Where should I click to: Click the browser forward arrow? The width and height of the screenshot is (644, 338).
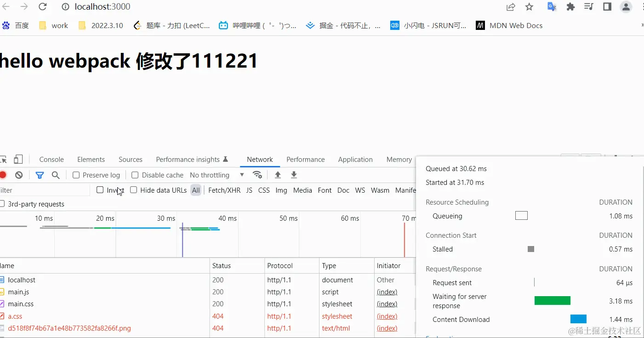click(x=24, y=7)
